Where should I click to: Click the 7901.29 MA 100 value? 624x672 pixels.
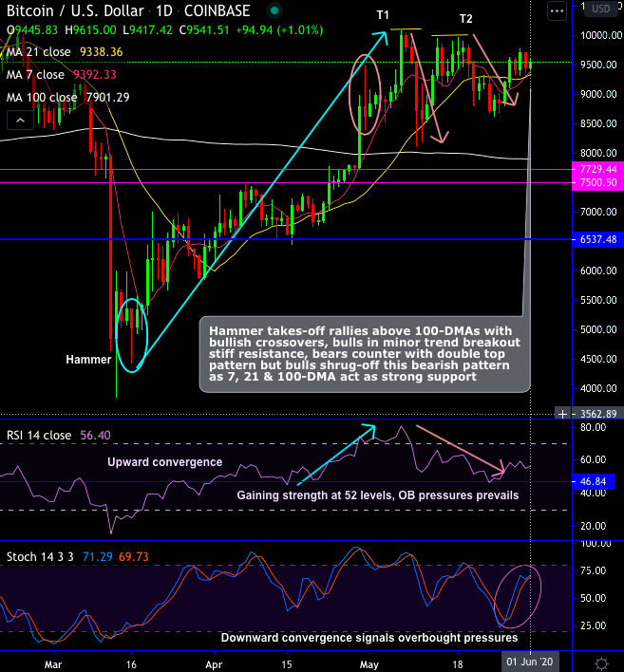(107, 97)
